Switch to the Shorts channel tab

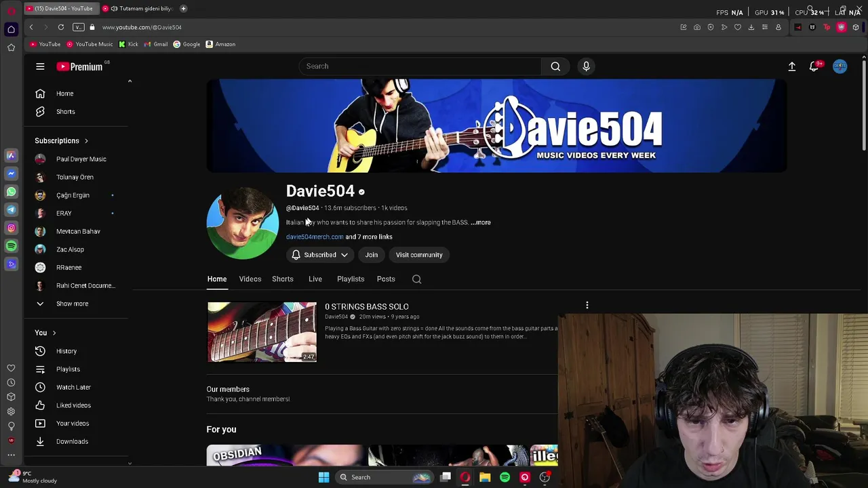tap(283, 279)
